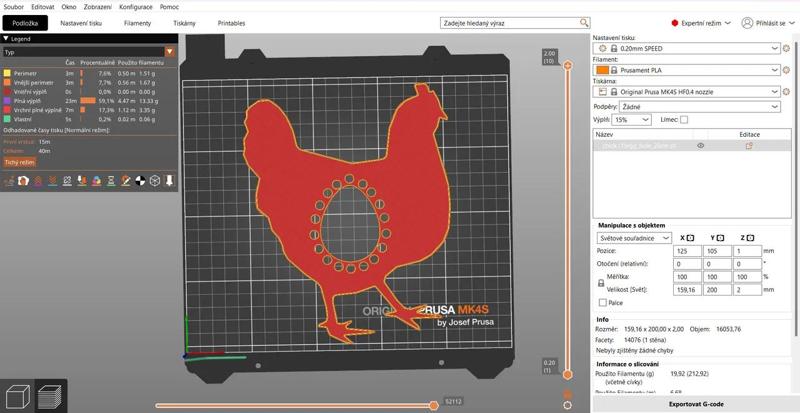The width and height of the screenshot is (800, 413).
Task: Open gear settings next to Prusament PLA
Action: [788, 70]
